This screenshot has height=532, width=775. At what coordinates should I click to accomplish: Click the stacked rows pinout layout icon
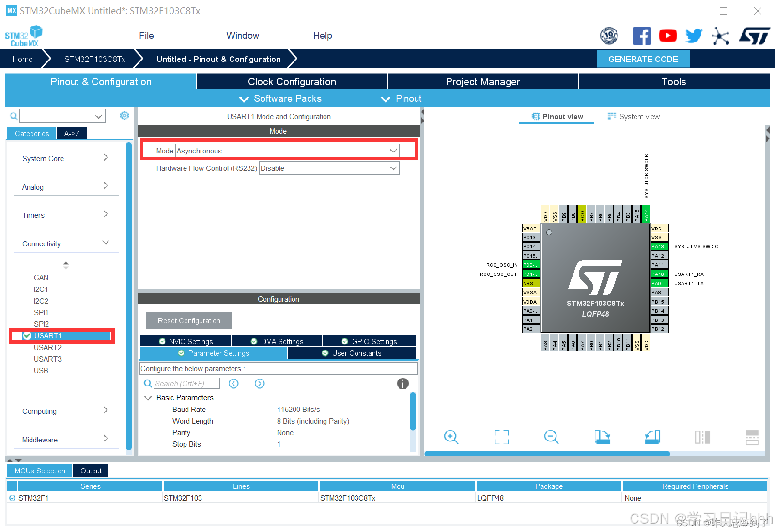pyautogui.click(x=752, y=437)
